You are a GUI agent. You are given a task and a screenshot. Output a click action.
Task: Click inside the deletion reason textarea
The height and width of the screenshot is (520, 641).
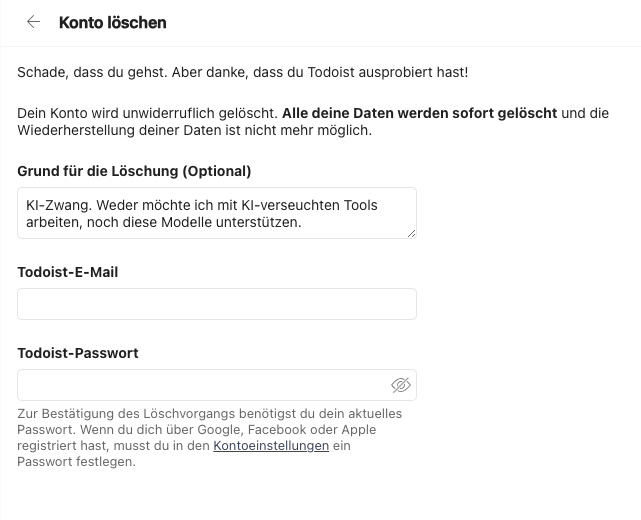(x=217, y=213)
